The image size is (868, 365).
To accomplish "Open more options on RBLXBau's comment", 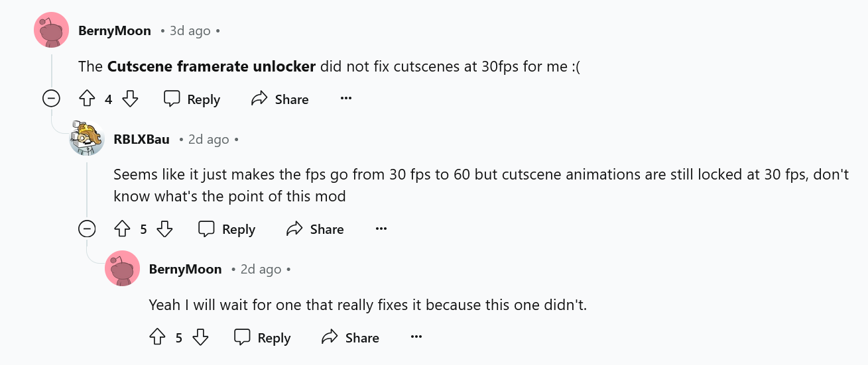I will pos(381,229).
